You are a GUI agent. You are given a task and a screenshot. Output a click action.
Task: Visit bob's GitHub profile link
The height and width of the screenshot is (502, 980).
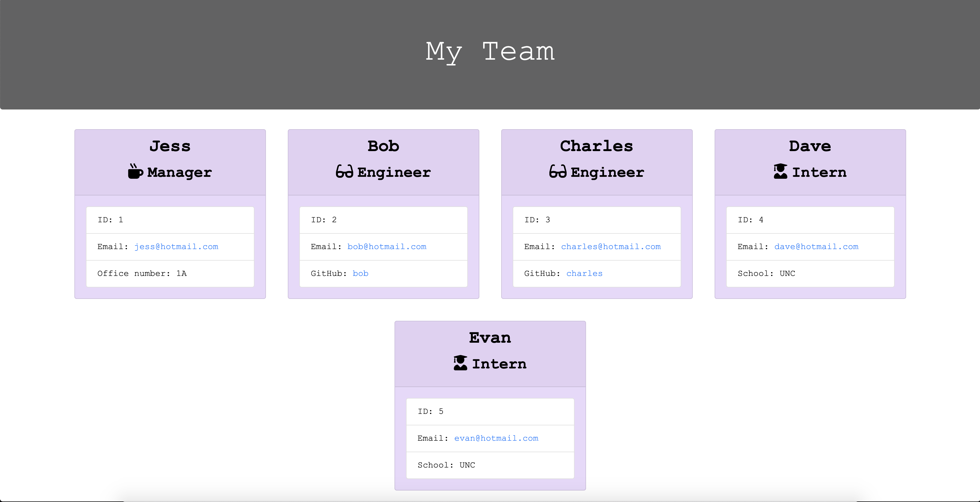[360, 274]
